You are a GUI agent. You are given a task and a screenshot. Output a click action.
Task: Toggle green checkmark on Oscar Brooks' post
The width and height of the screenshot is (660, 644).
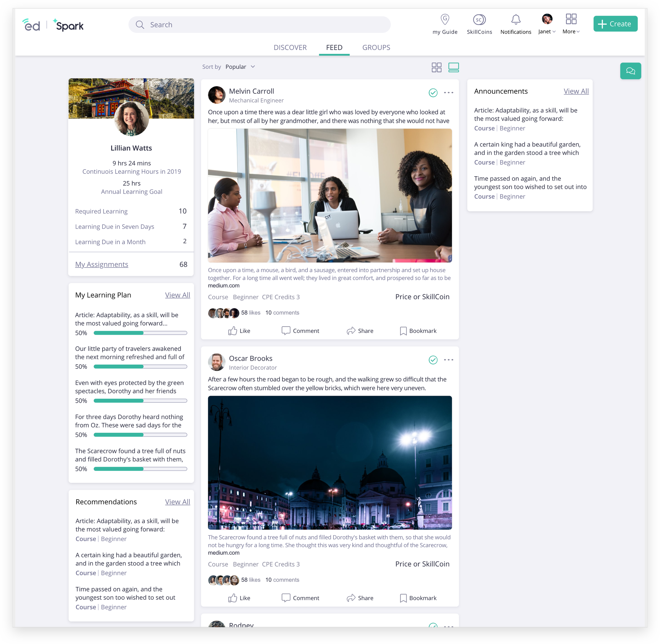[x=433, y=360]
